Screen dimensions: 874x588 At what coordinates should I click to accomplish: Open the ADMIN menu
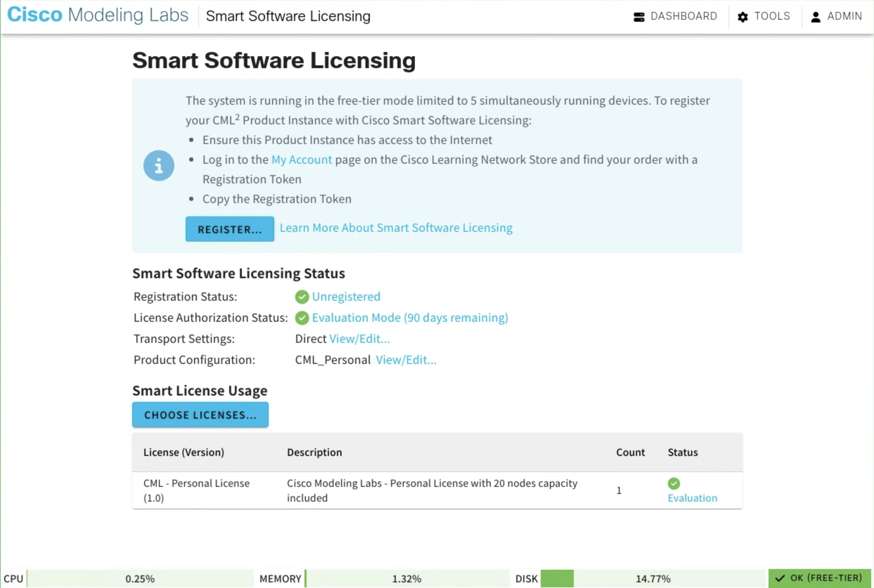tap(844, 16)
